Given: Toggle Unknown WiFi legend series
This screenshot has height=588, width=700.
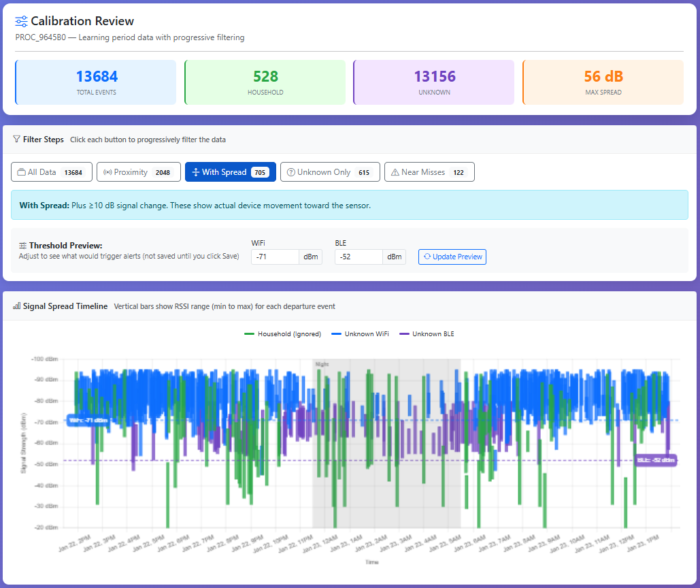Looking at the screenshot, I should (x=359, y=334).
